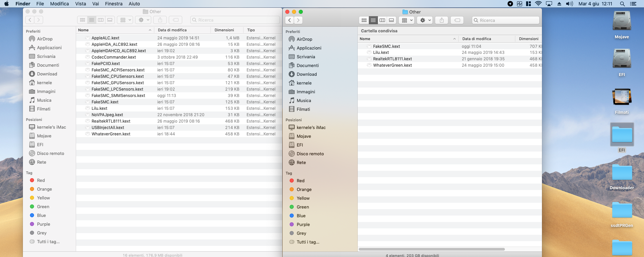Open Notification Center icon
Viewport: 644px width, 257px height.
tap(633, 4)
